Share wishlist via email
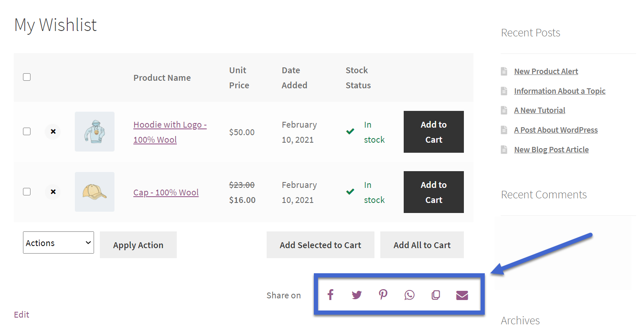The height and width of the screenshot is (331, 644). click(x=462, y=295)
